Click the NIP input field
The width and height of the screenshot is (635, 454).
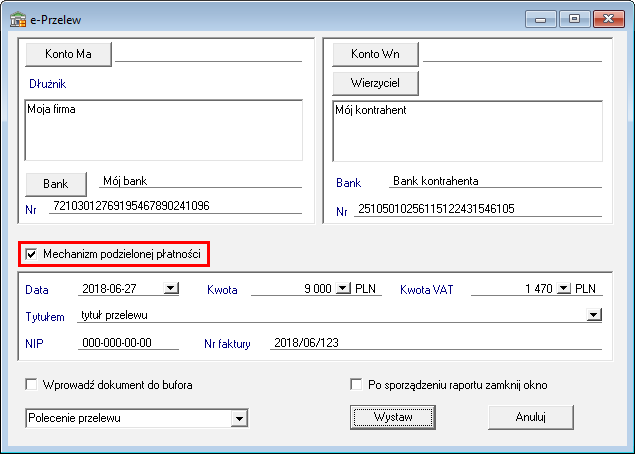coord(127,342)
